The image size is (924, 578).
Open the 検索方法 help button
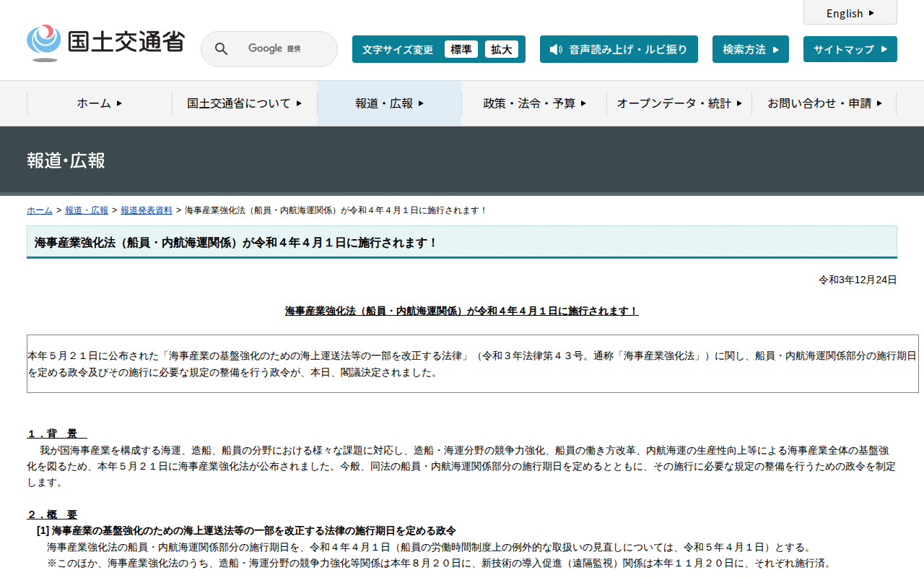coord(750,49)
